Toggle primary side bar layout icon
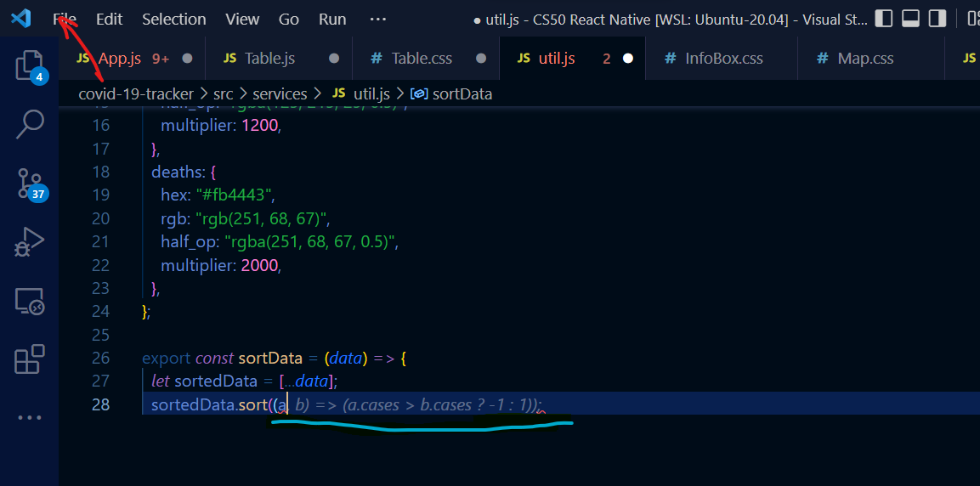 883,19
